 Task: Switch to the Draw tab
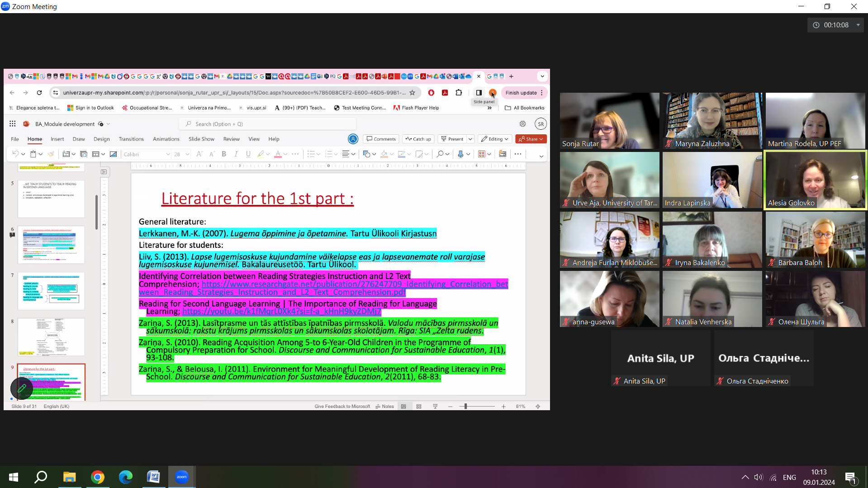click(x=79, y=139)
